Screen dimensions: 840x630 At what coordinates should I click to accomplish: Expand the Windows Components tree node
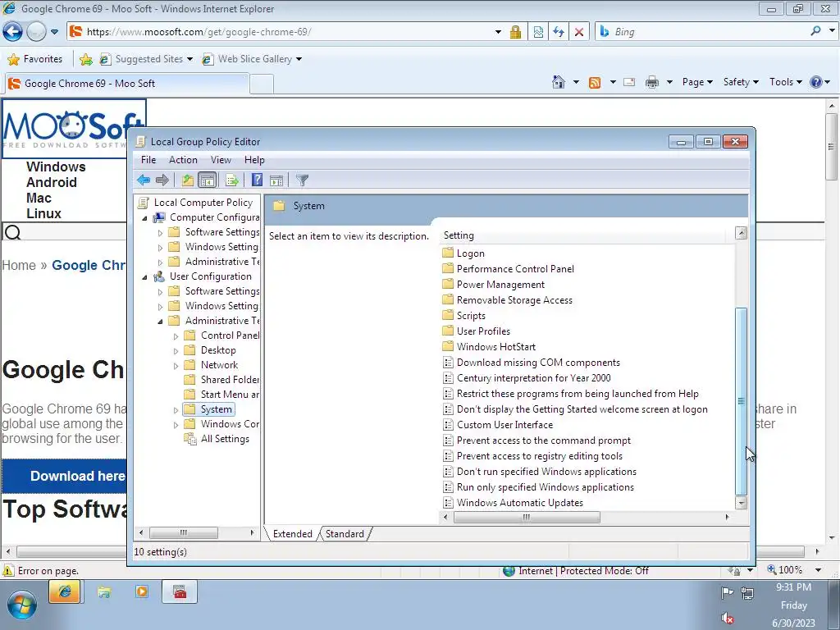tap(176, 424)
